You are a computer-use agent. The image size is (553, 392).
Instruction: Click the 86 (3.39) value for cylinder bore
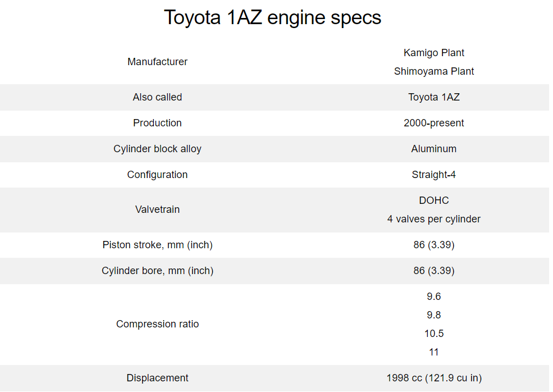pyautogui.click(x=433, y=271)
